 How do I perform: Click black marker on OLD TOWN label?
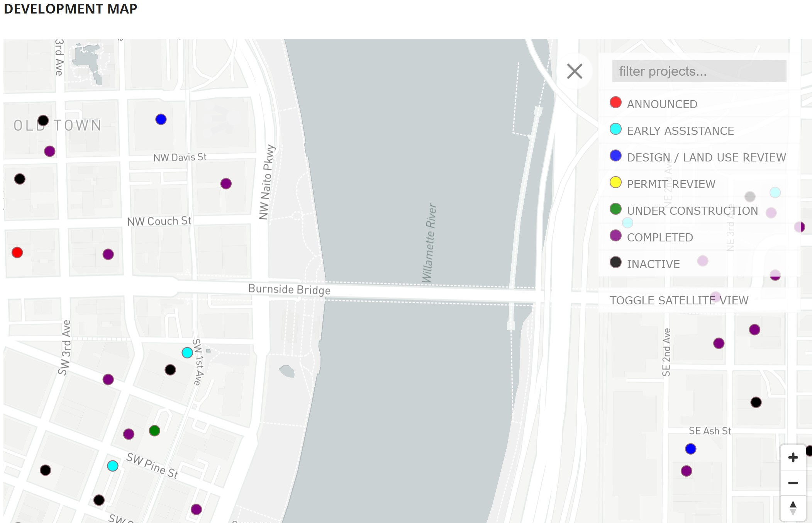point(43,121)
